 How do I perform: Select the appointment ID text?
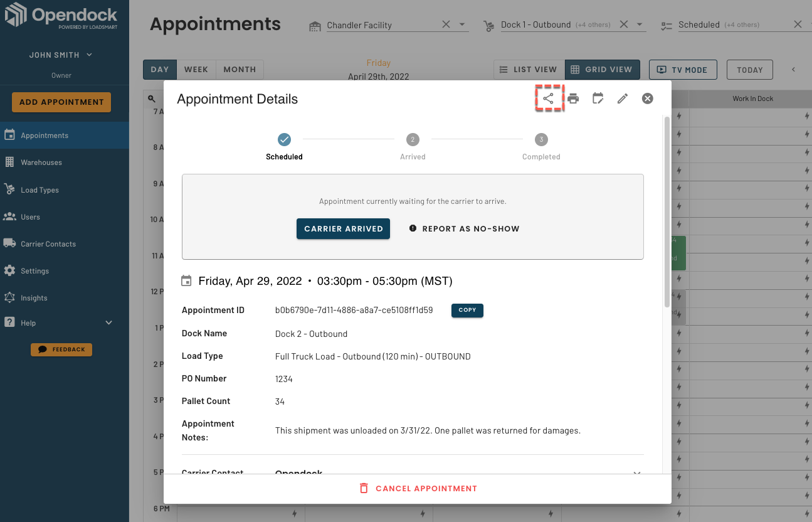[x=354, y=310]
